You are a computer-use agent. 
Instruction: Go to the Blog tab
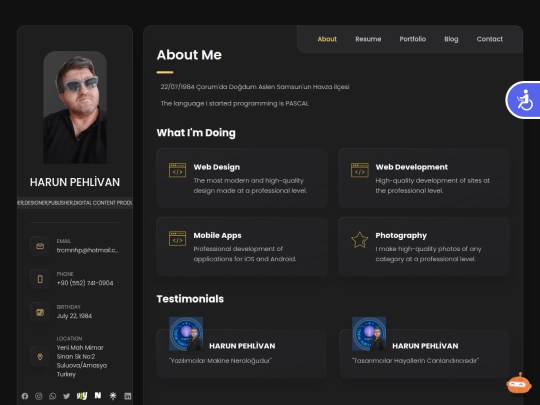pos(451,39)
